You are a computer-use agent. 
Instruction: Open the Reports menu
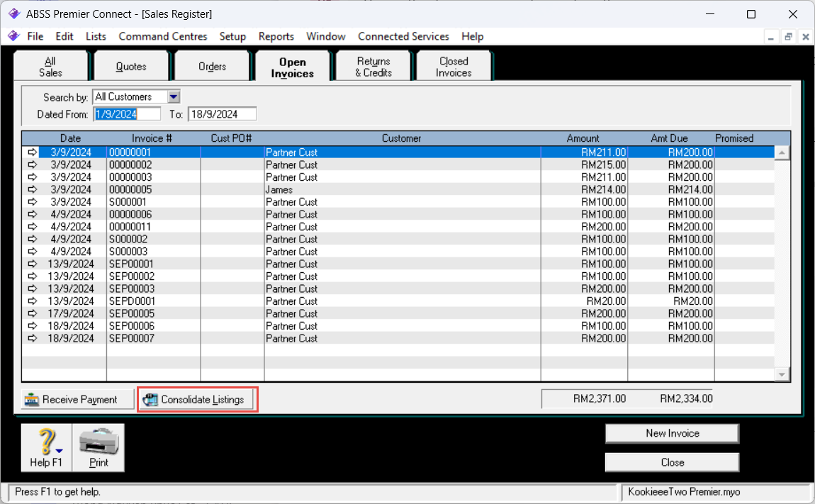click(x=276, y=36)
